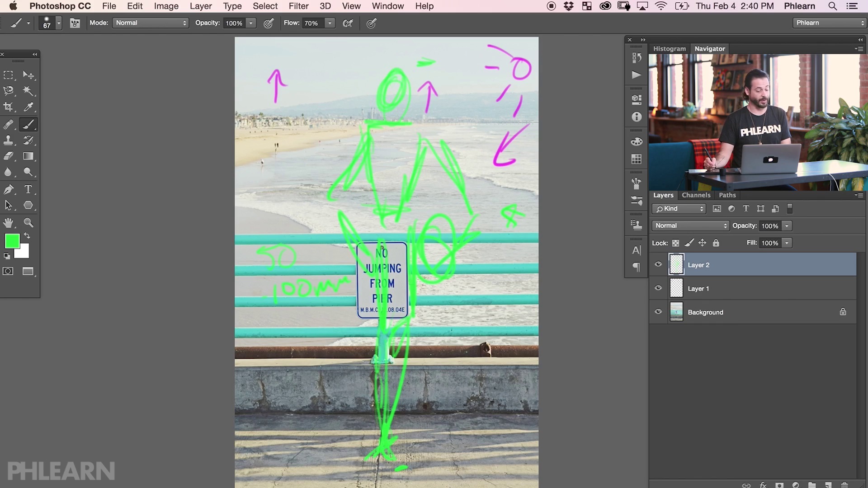Screen dimensions: 868x488
Task: Click the Layer 2 thumbnail
Action: (x=676, y=264)
